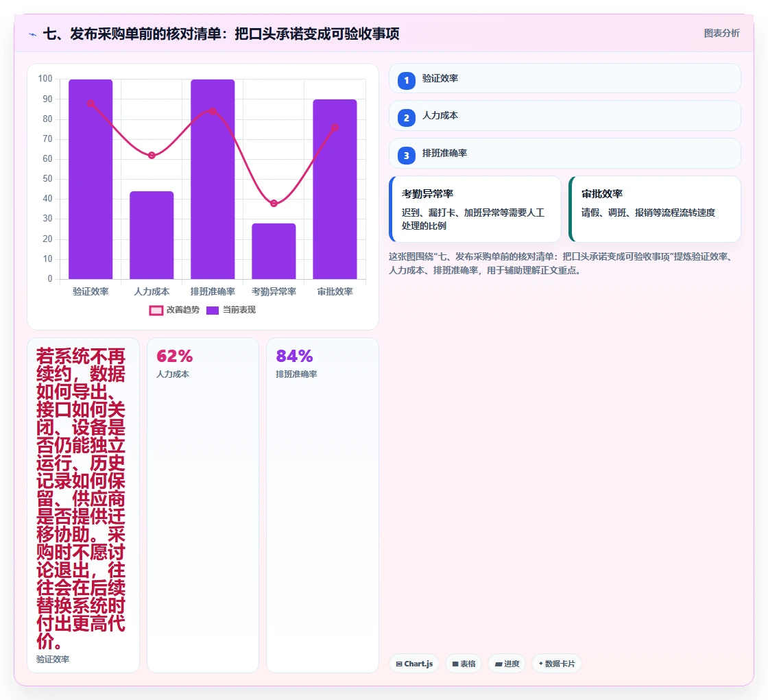Click the 当前表现 legend label

click(239, 310)
